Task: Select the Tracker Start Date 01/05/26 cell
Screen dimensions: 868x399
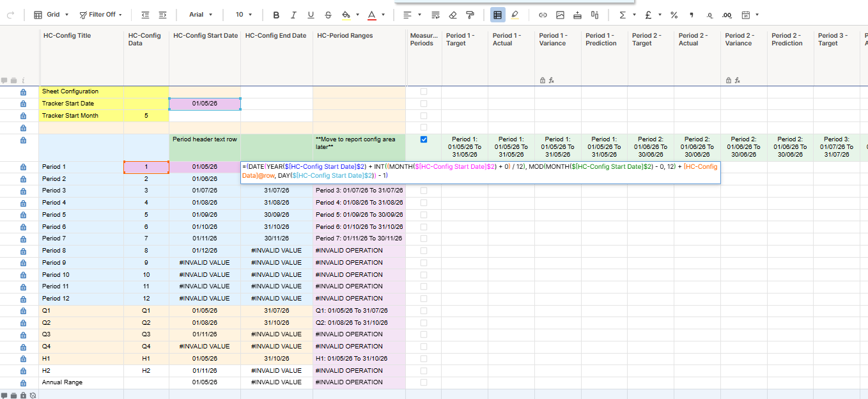Action: point(205,104)
